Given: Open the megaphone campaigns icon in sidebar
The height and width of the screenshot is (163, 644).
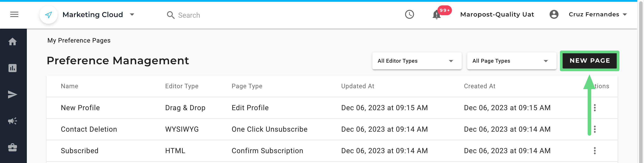Looking at the screenshot, I should pyautogui.click(x=13, y=121).
